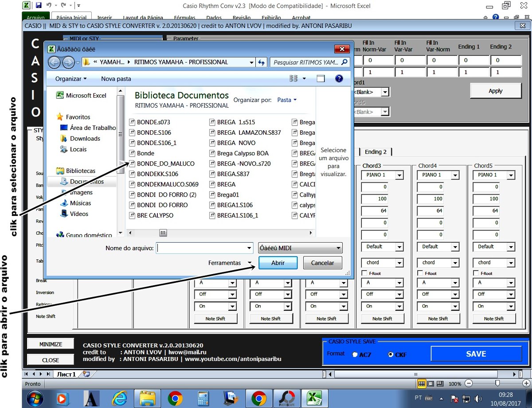
Task: Open Chord5 chord type dropdown
Action: tap(511, 263)
